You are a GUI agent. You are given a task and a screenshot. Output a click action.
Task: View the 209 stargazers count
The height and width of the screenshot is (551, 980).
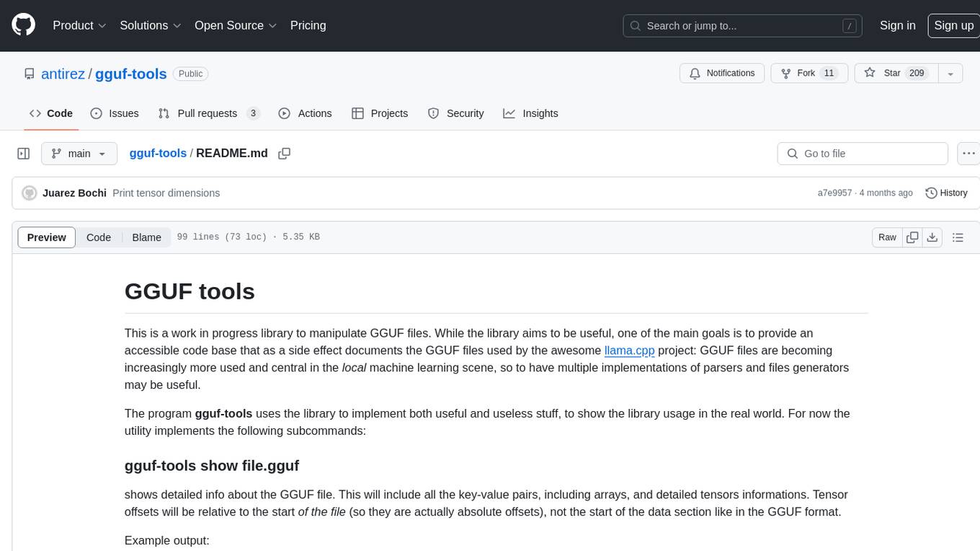917,74
